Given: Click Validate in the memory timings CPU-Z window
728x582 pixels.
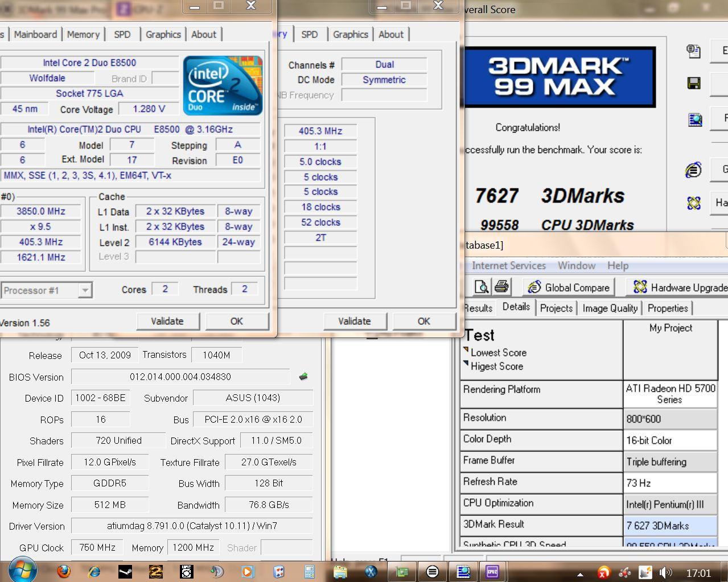Looking at the screenshot, I should click(355, 321).
